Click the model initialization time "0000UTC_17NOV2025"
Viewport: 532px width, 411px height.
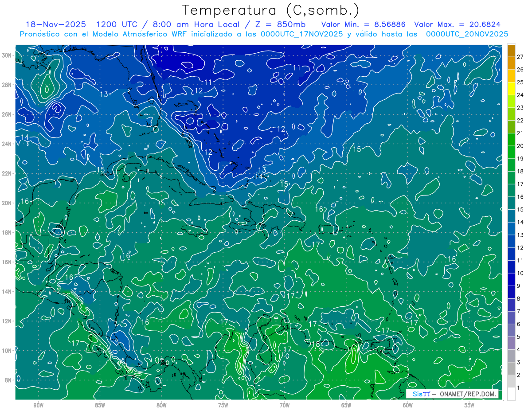click(x=303, y=34)
